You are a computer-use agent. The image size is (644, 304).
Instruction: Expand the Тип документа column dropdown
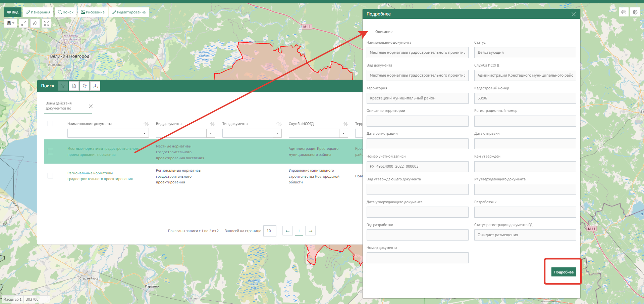click(x=277, y=133)
